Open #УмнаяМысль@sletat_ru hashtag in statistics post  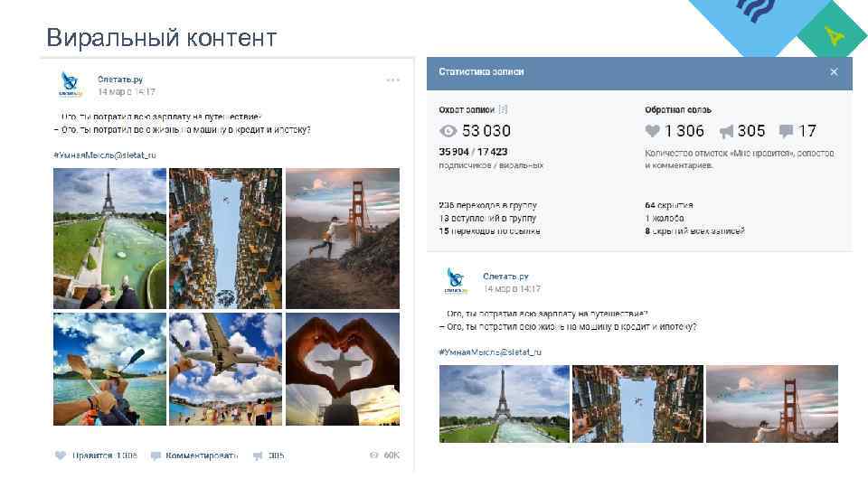point(490,352)
